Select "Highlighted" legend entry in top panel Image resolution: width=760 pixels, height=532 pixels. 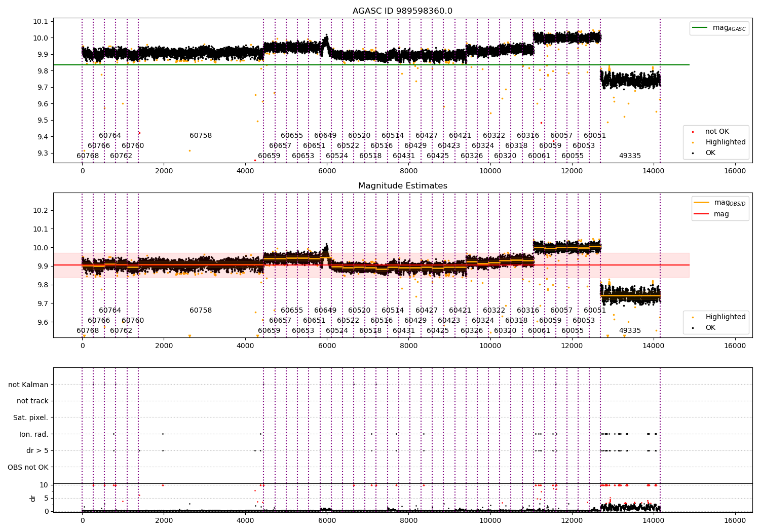click(x=726, y=142)
